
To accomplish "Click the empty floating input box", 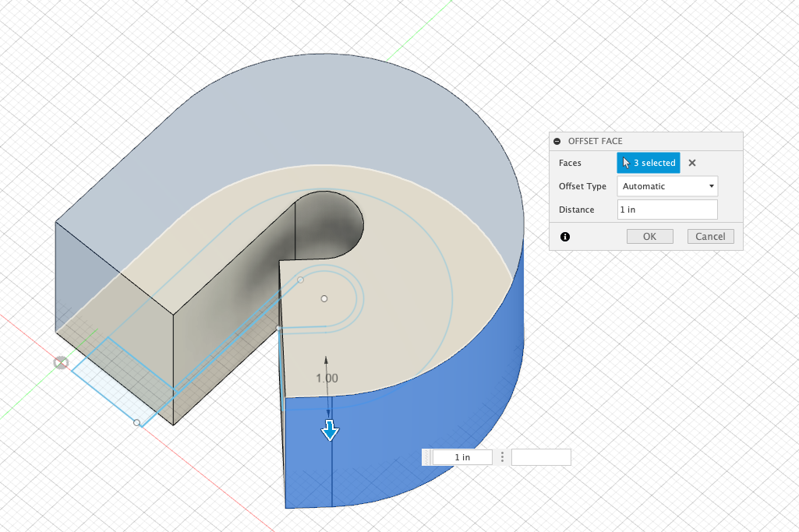I will [541, 457].
